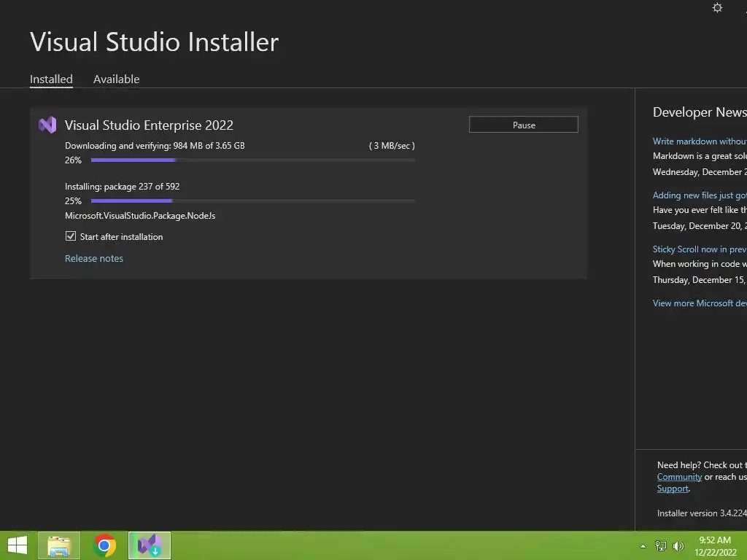This screenshot has width=747, height=560.
Task: Click the Thursday, December 15 news date
Action: point(700,279)
